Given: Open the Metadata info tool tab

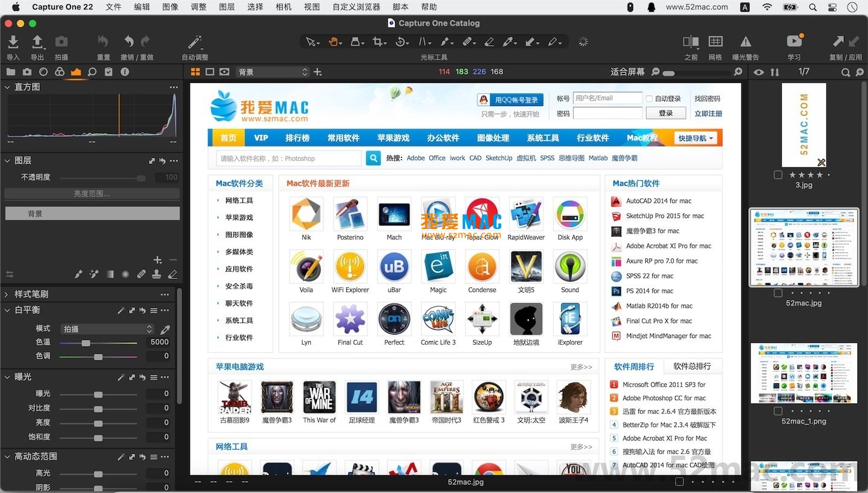Looking at the screenshot, I should (125, 72).
